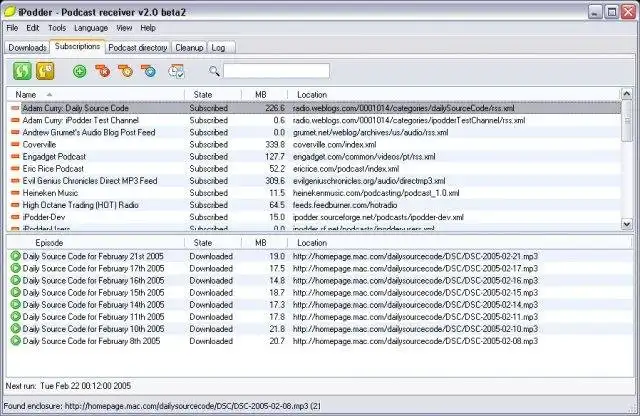Click the blue check selected feed icon
The width and height of the screenshot is (640, 416).
coord(149,71)
